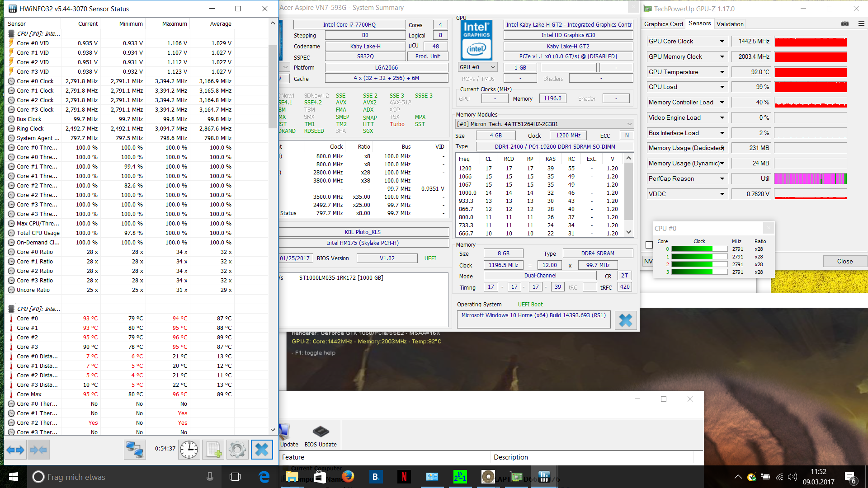Switch to the Validation tab
The height and width of the screenshot is (488, 868).
[x=730, y=24]
